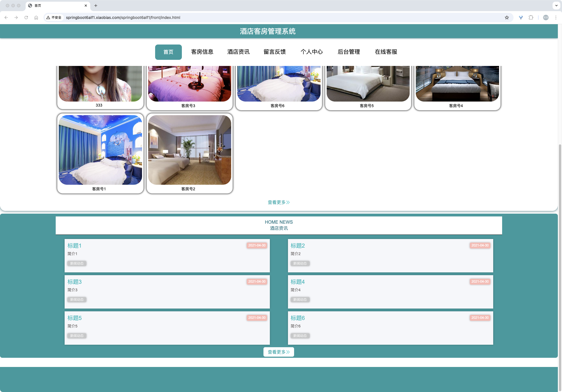Click the 新闻动态 tag under 标题4
The width and height of the screenshot is (562, 392).
point(300,300)
